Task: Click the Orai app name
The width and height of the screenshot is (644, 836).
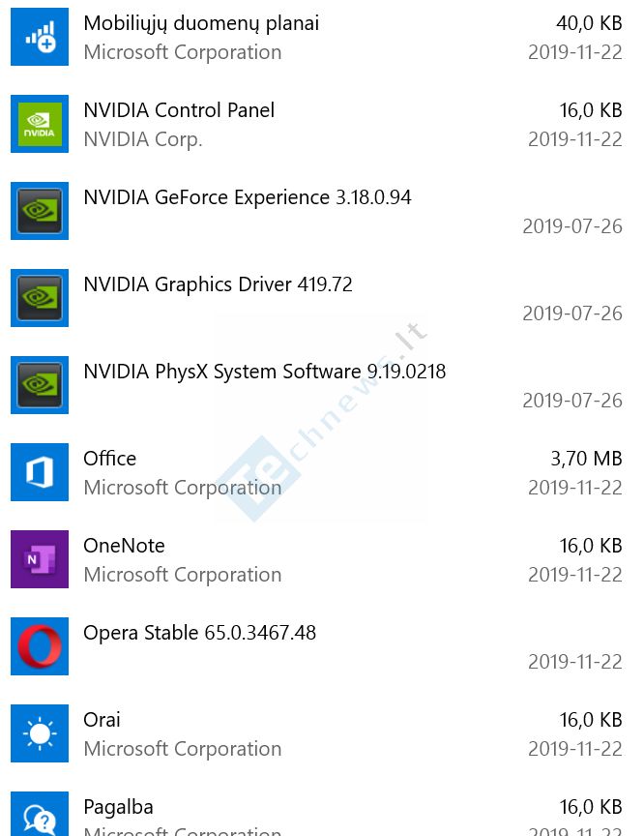Action: coord(102,720)
